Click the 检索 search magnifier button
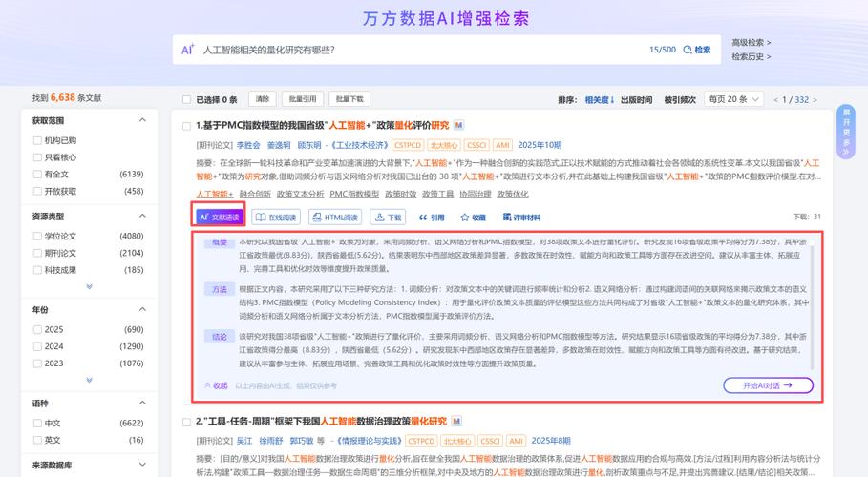The image size is (868, 477). [x=697, y=50]
